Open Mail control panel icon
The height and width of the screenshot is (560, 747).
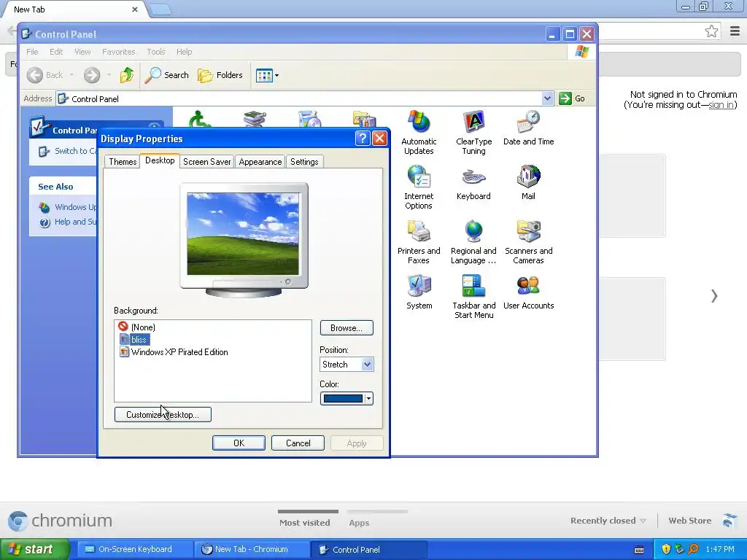click(x=528, y=182)
